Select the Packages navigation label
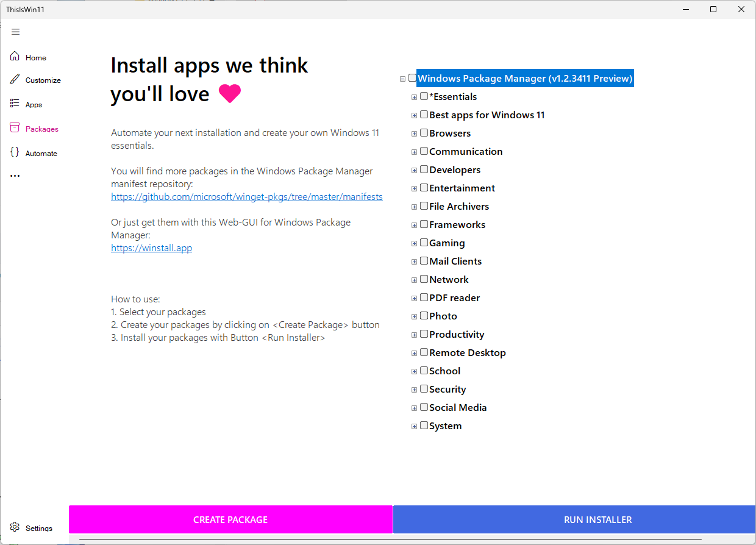756x545 pixels. pyautogui.click(x=42, y=129)
